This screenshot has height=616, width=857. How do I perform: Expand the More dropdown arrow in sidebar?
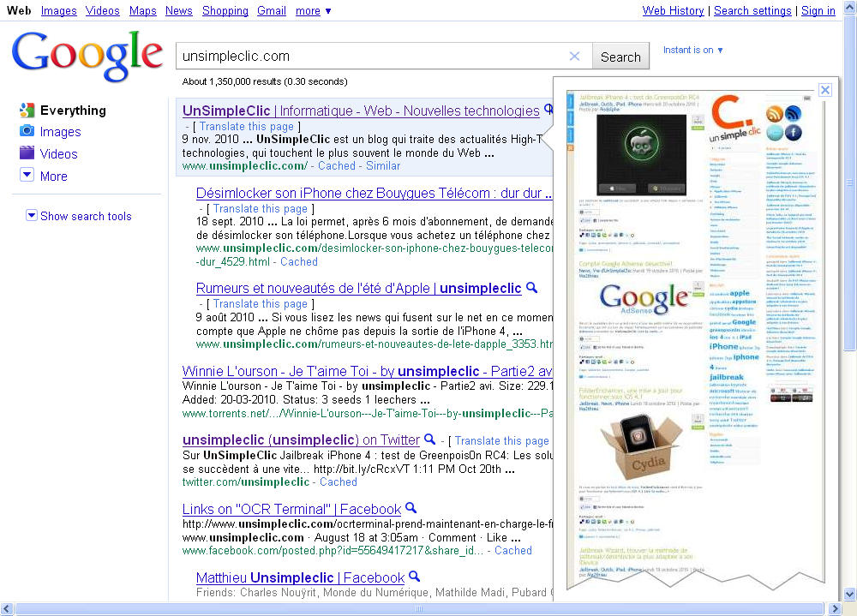(27, 175)
